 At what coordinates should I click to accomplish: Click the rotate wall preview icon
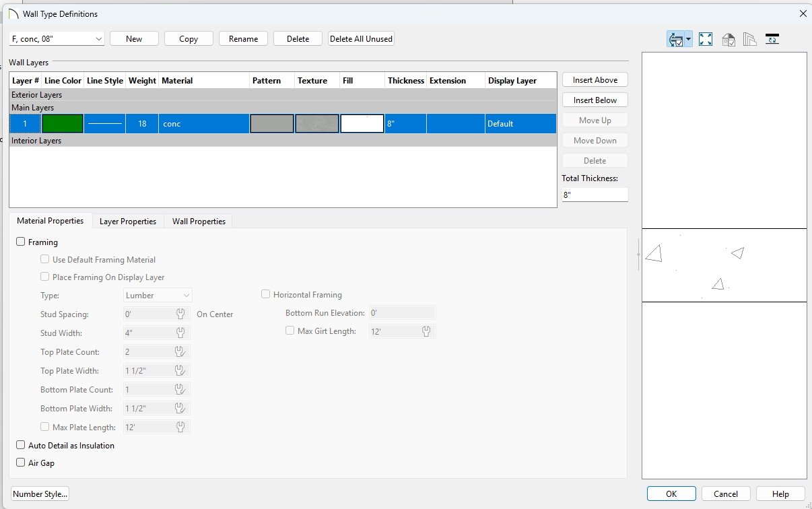coord(676,39)
